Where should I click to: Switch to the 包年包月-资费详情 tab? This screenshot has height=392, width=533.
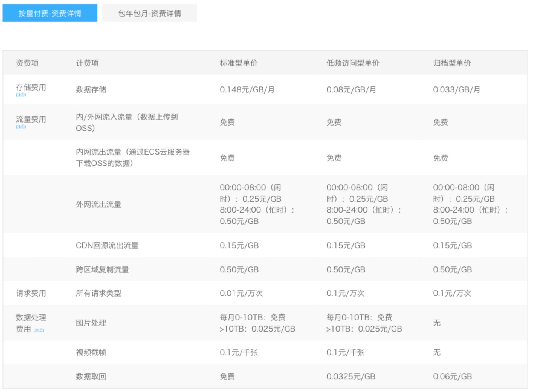(x=150, y=13)
